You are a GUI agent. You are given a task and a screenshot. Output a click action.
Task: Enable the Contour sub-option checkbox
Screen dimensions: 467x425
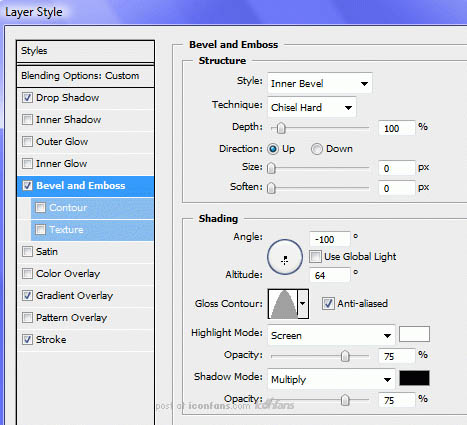pos(40,208)
